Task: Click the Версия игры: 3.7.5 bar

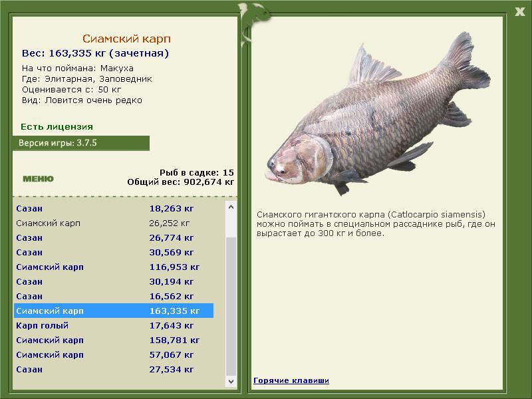Action: click(x=81, y=143)
